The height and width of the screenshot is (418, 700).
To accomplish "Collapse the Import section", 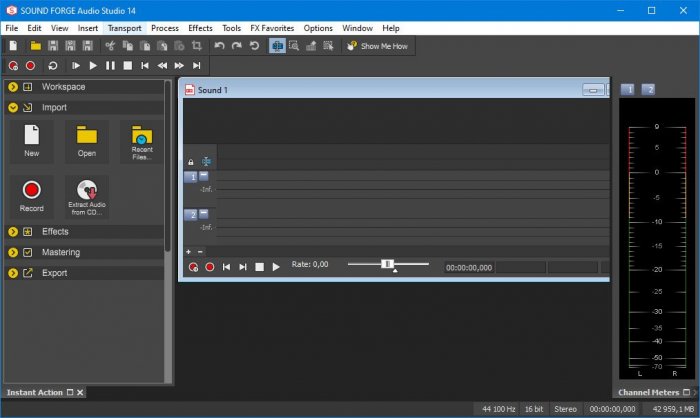I will 13,107.
